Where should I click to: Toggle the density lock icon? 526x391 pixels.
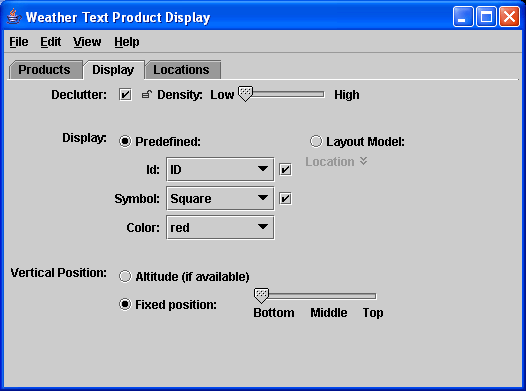coord(147,95)
